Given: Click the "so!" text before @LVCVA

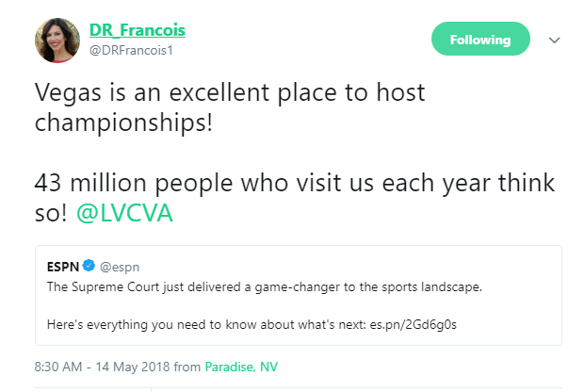Looking at the screenshot, I should pos(51,215).
